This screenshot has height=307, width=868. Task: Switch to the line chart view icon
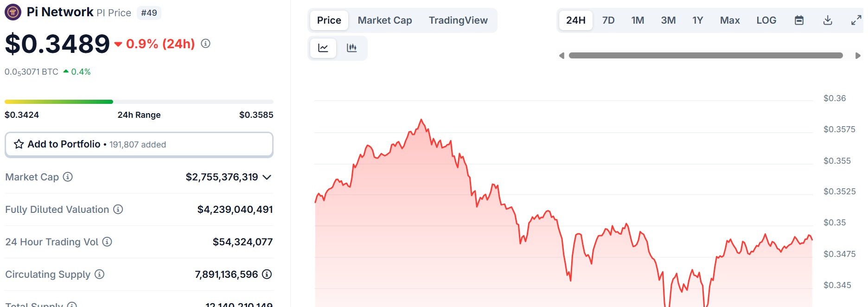coord(323,48)
